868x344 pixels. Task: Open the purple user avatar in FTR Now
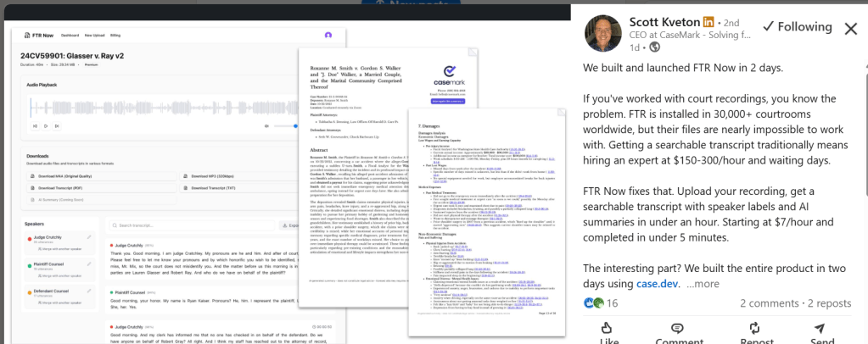[x=328, y=36]
